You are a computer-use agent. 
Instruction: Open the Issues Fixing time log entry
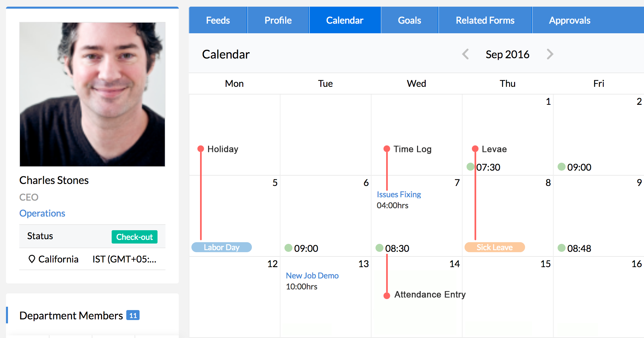[x=399, y=194]
